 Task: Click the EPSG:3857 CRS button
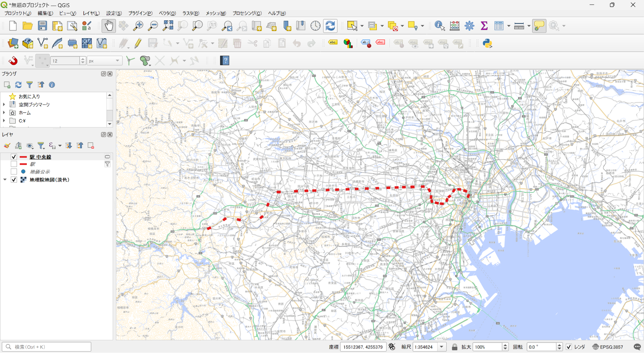pyautogui.click(x=608, y=347)
